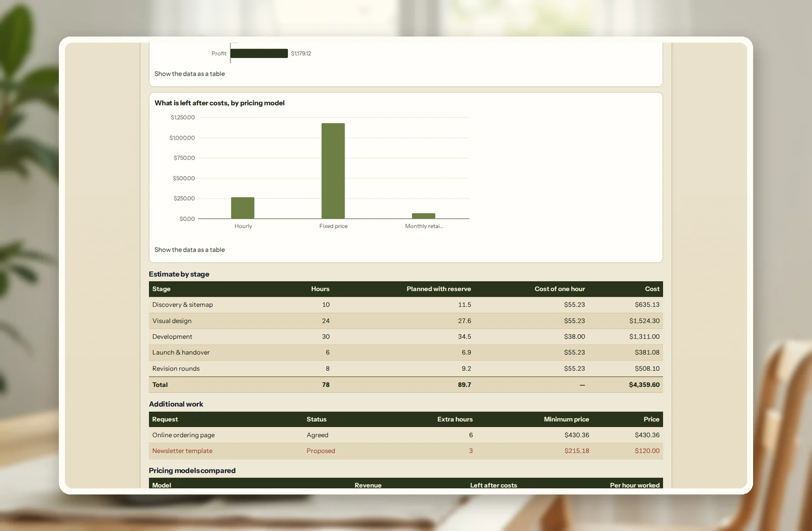Select the "Visual design" stage cell
This screenshot has height=531, width=812.
pos(172,321)
